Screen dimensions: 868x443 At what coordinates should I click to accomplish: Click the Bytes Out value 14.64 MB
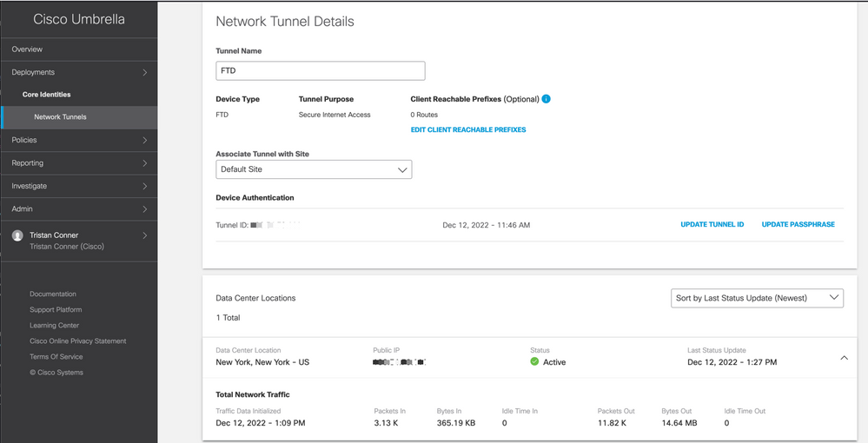(x=679, y=423)
